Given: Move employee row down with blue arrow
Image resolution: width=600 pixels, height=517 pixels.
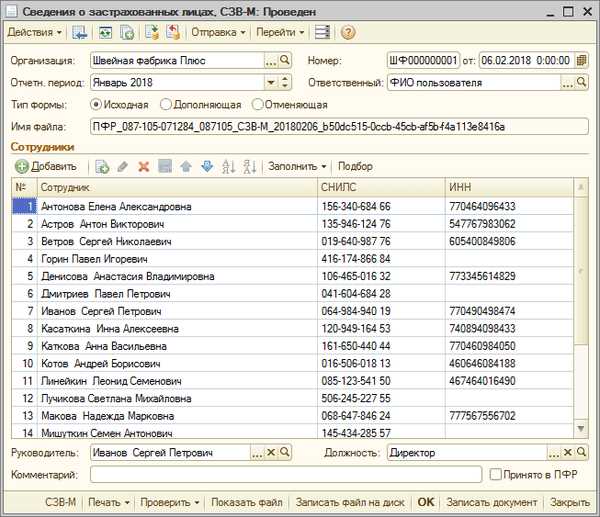Looking at the screenshot, I should [x=207, y=166].
